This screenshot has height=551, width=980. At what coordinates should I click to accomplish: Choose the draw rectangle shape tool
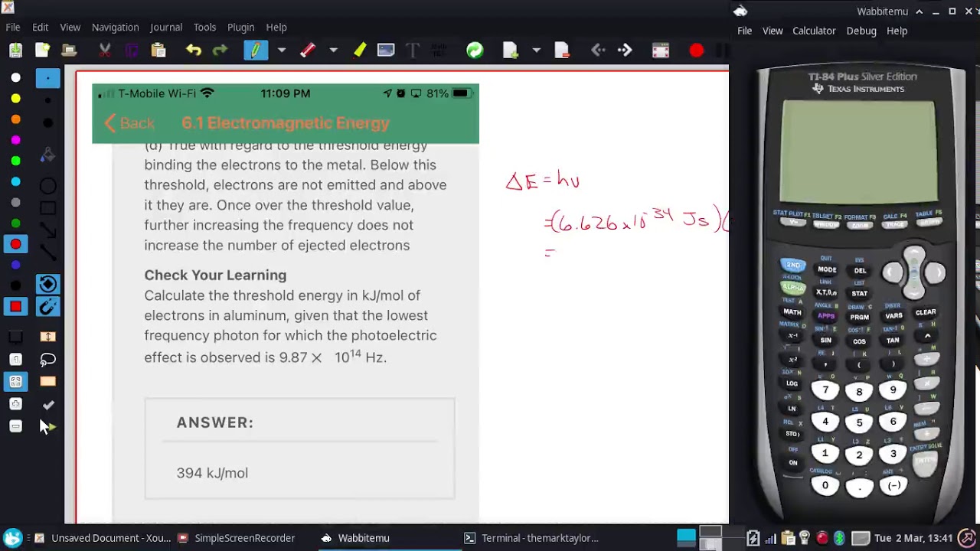47,207
